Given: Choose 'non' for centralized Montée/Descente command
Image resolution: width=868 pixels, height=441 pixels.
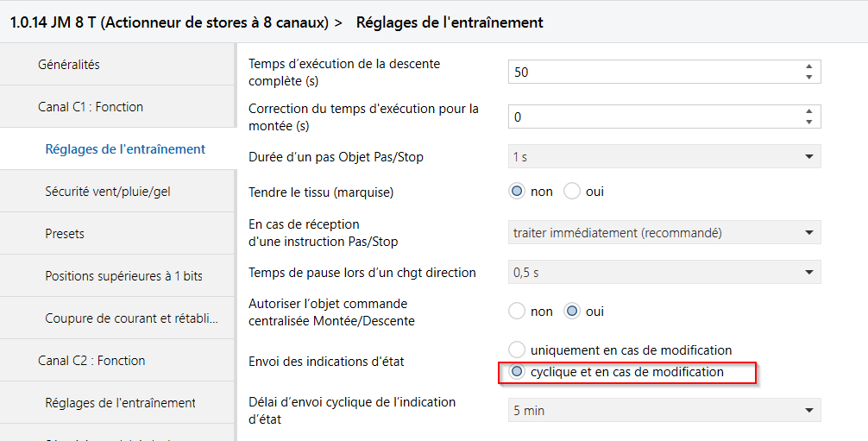Looking at the screenshot, I should [517, 312].
